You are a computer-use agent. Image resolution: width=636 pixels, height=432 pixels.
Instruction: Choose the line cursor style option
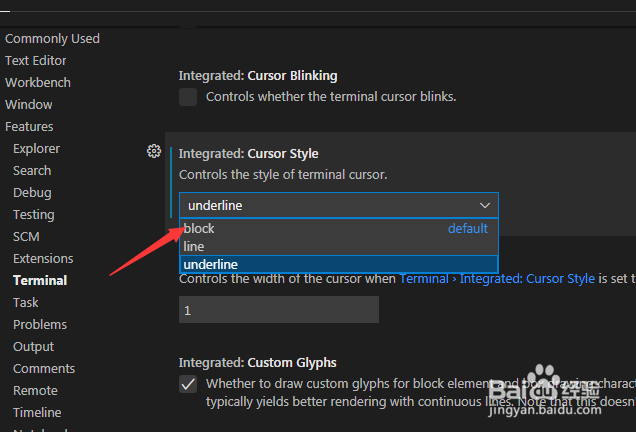[x=194, y=246]
